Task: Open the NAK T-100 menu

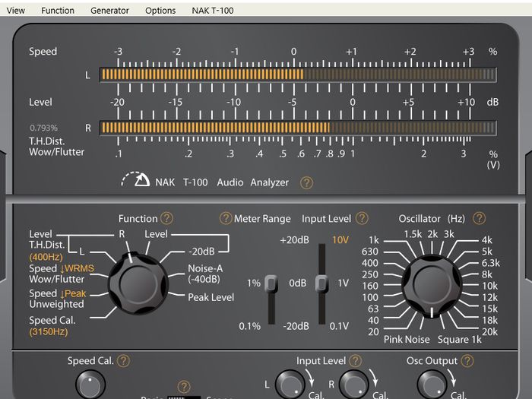Action: 213,11
